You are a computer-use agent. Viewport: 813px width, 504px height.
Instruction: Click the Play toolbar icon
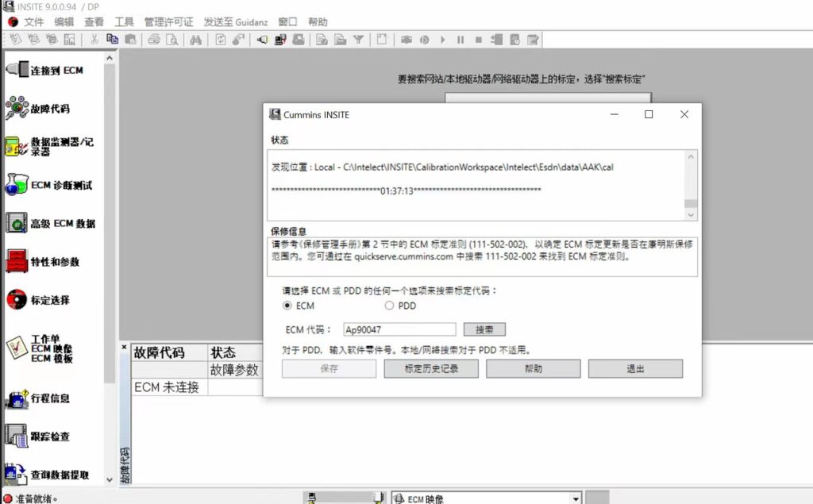[442, 40]
